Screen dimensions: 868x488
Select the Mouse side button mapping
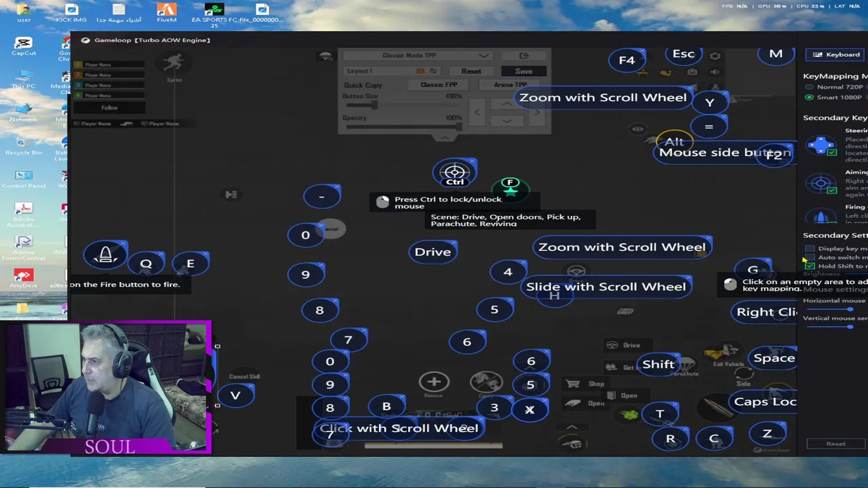725,152
